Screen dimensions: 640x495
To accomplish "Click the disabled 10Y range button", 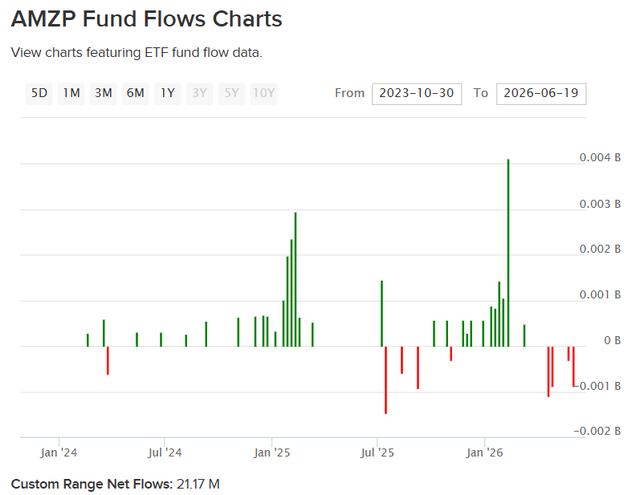I will 264,93.
